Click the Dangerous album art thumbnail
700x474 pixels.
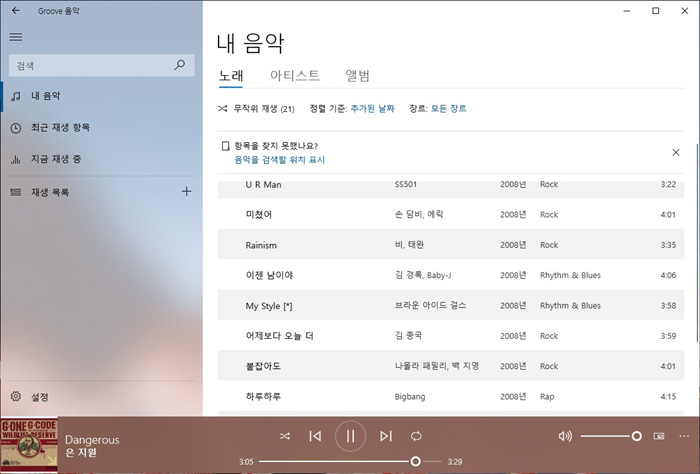click(29, 445)
